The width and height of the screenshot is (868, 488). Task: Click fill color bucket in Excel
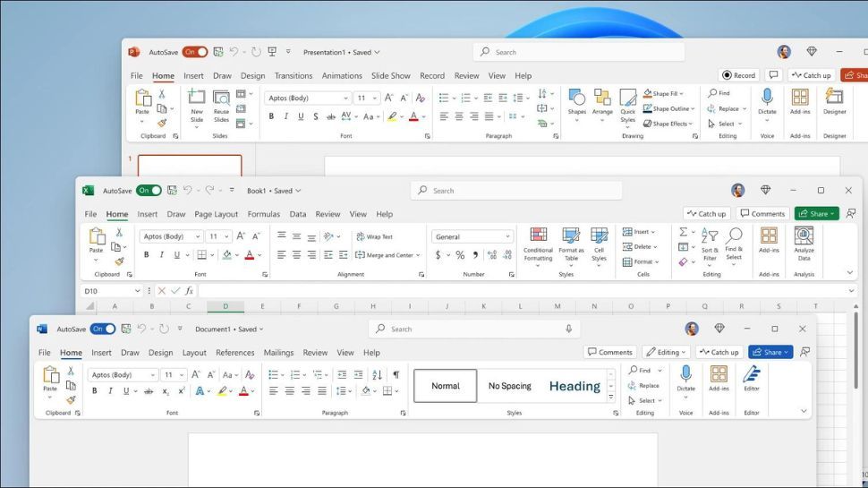[x=227, y=255]
